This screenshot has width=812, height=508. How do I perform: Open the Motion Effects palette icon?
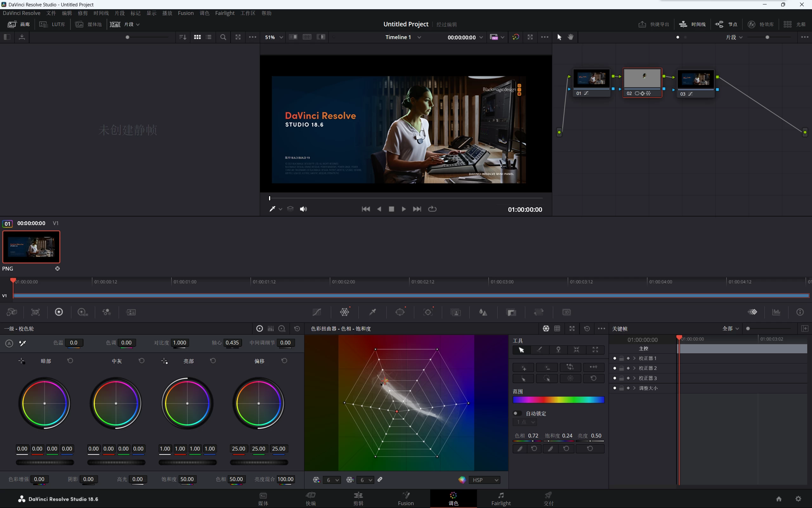pyautogui.click(x=131, y=312)
